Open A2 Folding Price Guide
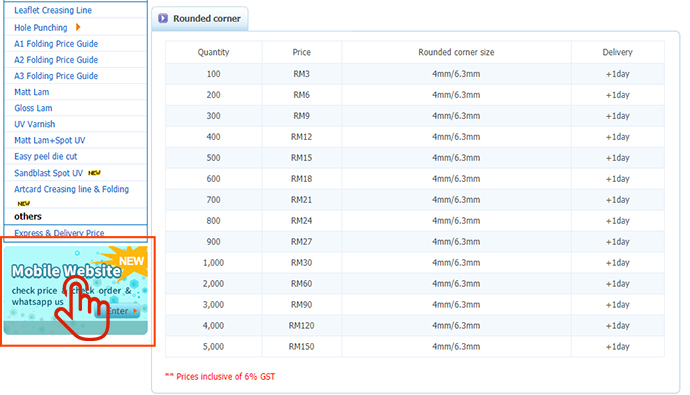The width and height of the screenshot is (690, 395). pos(56,60)
